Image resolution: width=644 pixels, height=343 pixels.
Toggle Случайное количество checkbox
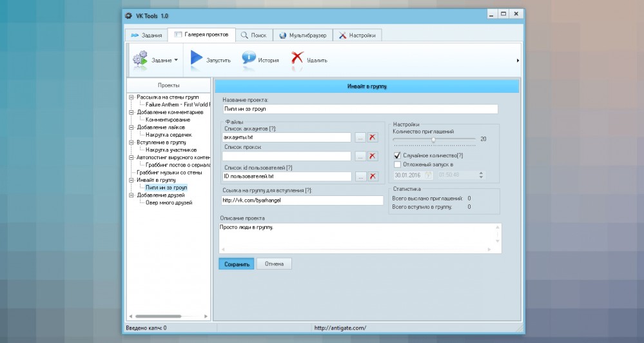tap(397, 155)
